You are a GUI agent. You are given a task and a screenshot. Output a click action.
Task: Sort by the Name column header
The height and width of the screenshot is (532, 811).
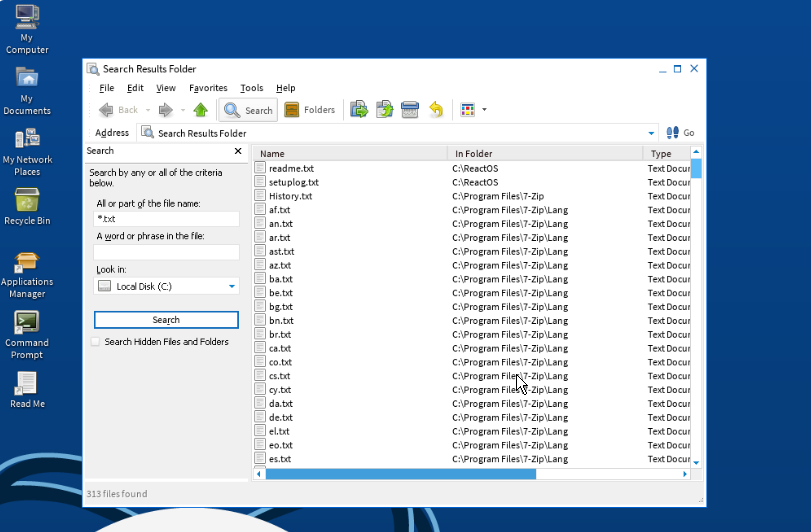point(350,154)
